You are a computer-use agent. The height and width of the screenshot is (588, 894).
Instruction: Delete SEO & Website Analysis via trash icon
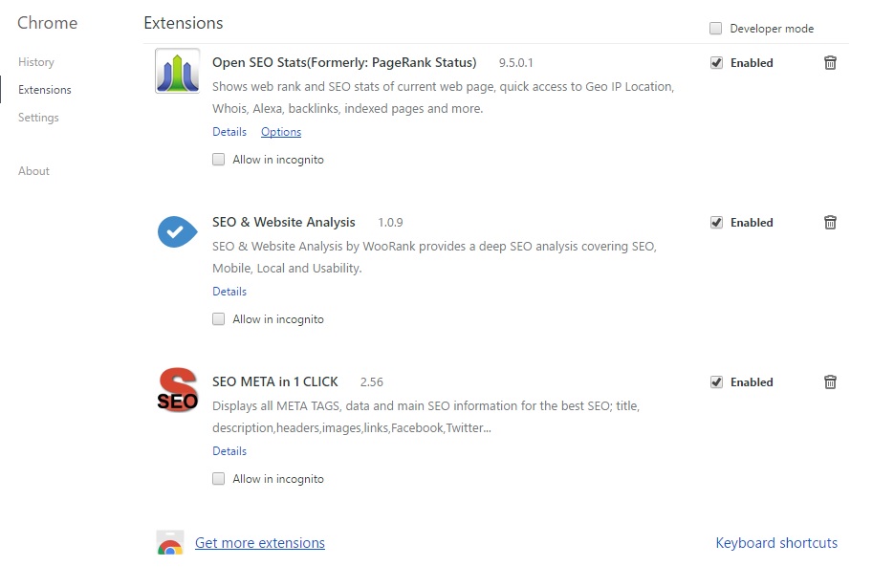pos(830,223)
